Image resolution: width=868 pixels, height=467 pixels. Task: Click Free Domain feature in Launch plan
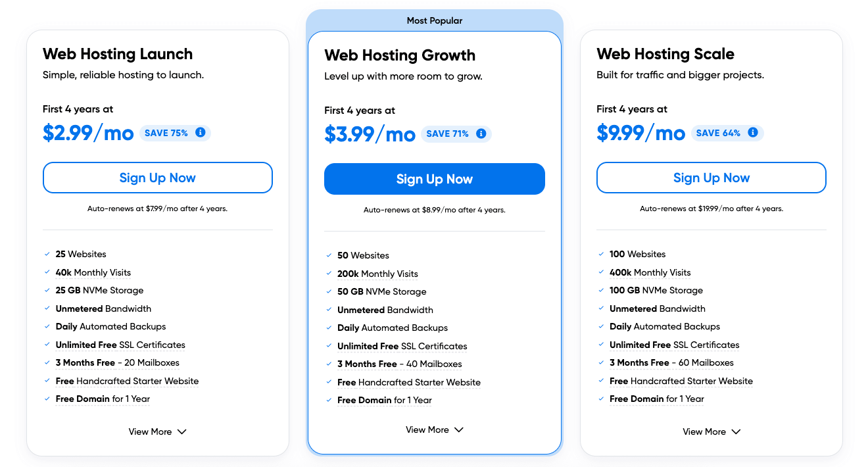click(103, 399)
